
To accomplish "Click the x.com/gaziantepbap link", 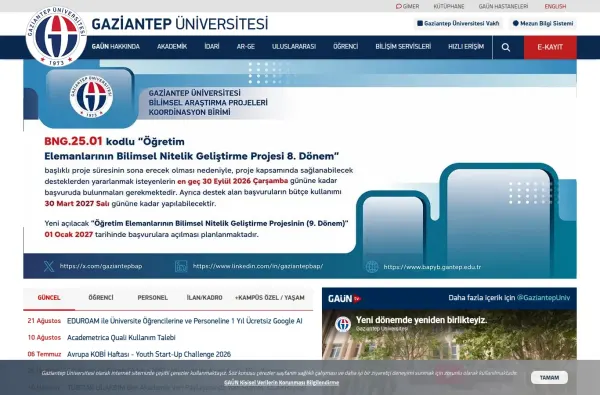I will pyautogui.click(x=101, y=266).
